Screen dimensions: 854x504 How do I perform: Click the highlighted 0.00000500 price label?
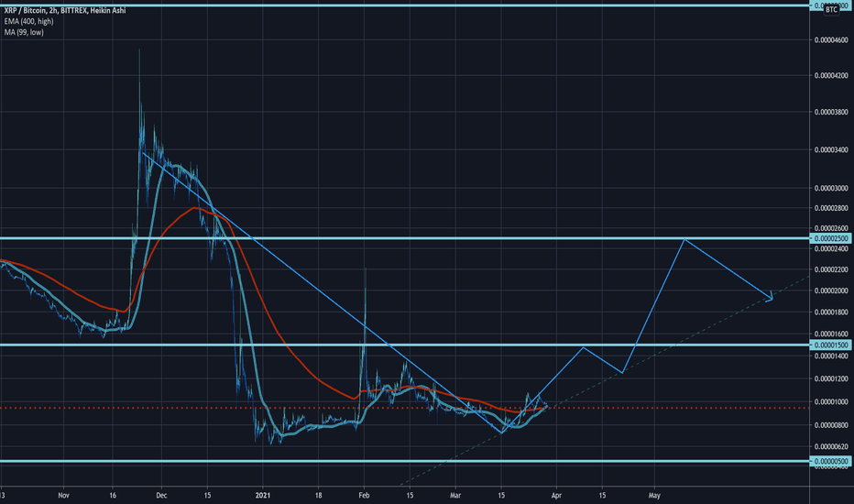point(830,461)
